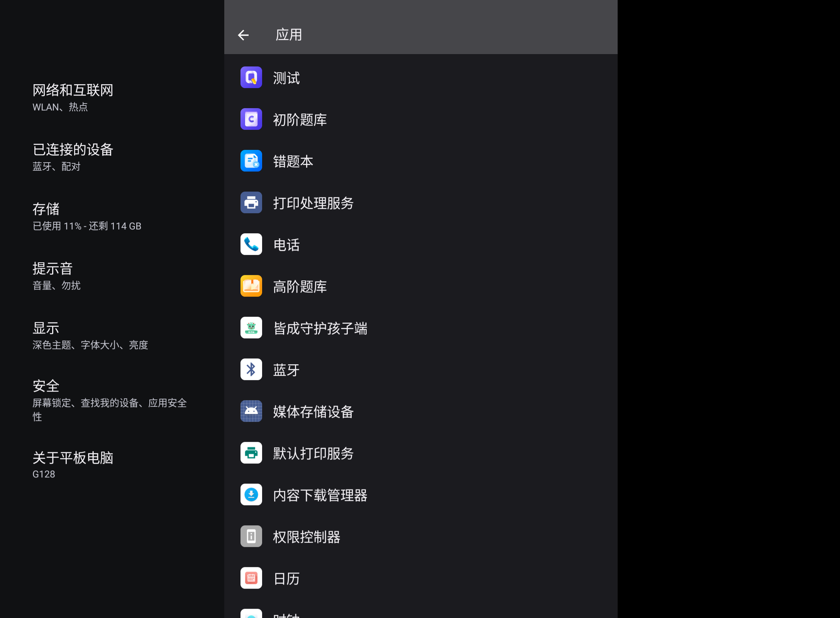
Task: Tap the 初阶题库 app icon
Action: click(251, 119)
